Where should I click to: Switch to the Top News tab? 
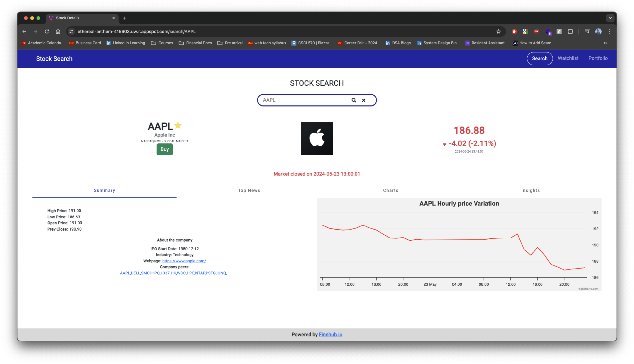click(249, 190)
